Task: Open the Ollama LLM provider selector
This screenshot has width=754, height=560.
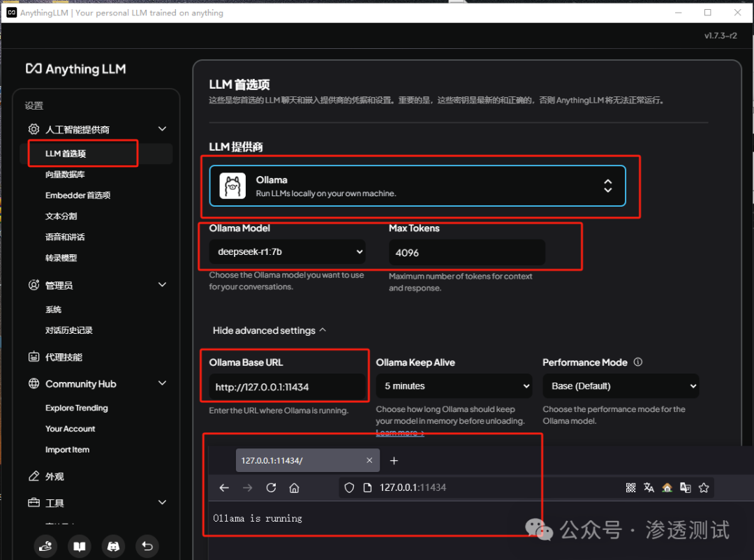Action: (417, 186)
